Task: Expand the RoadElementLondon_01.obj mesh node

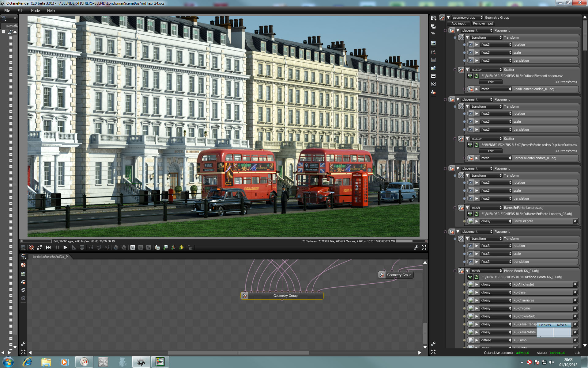Action: coord(477,89)
